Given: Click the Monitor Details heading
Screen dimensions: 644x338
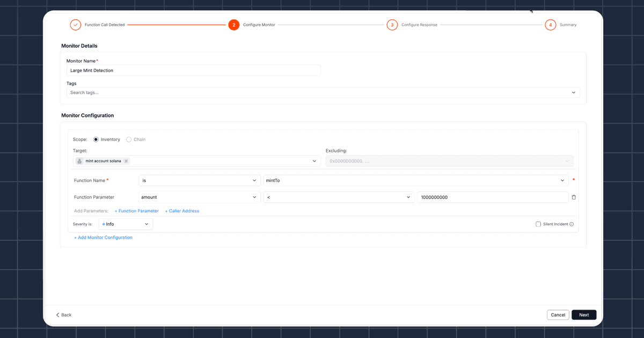Looking at the screenshot, I should point(79,46).
